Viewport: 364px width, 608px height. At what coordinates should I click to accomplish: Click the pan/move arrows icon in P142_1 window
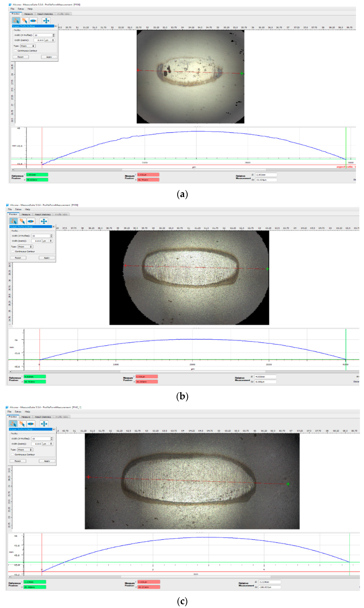[44, 424]
